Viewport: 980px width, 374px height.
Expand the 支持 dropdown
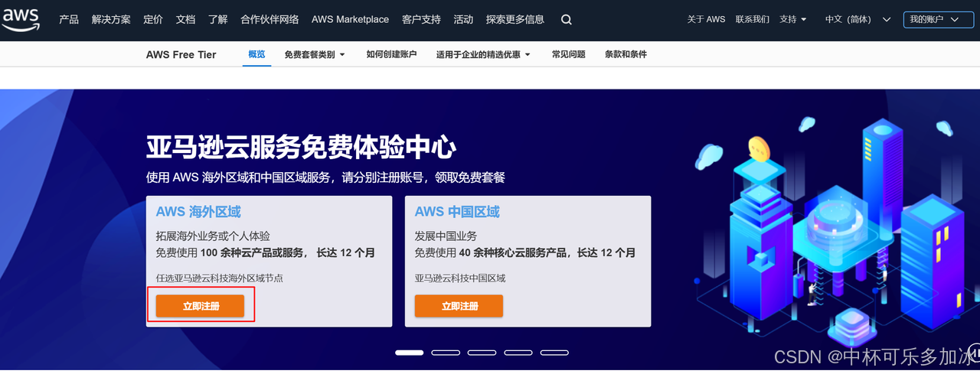[793, 20]
